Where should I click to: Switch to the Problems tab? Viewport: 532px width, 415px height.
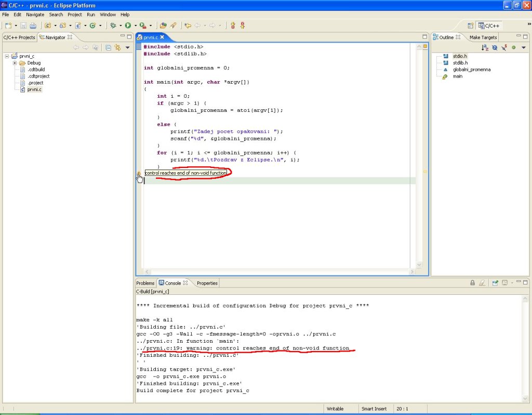coord(145,283)
